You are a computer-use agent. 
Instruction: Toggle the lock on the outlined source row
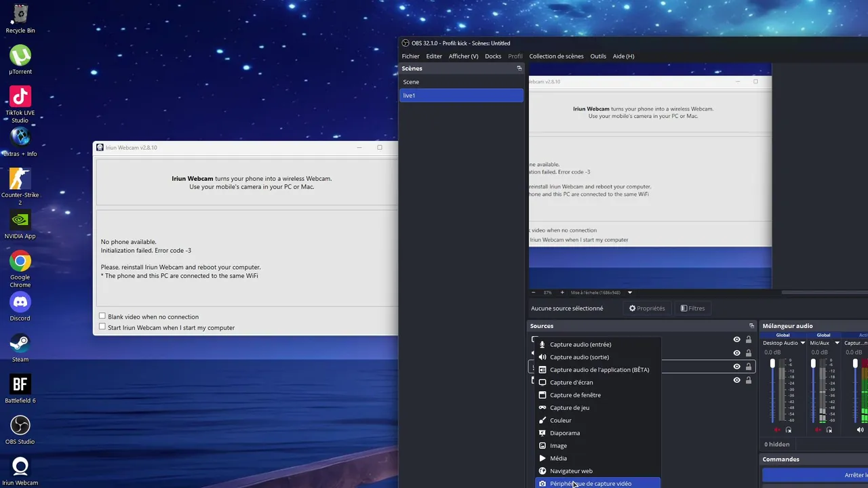[x=749, y=367]
